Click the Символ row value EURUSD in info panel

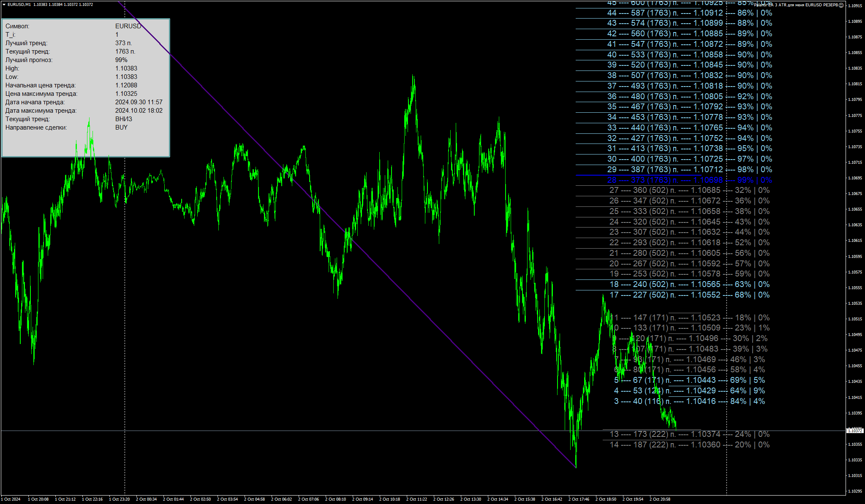[128, 26]
